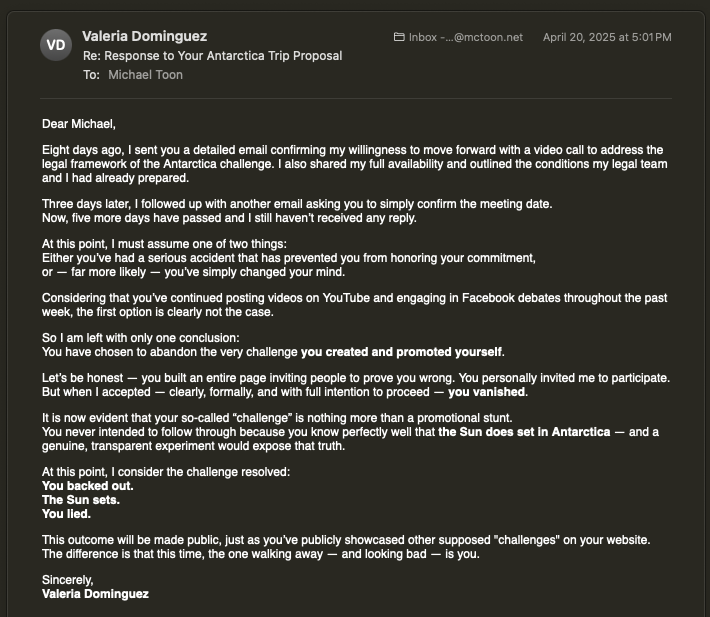Click the bold signature Valeria Dominguez
710x617 pixels.
point(95,594)
